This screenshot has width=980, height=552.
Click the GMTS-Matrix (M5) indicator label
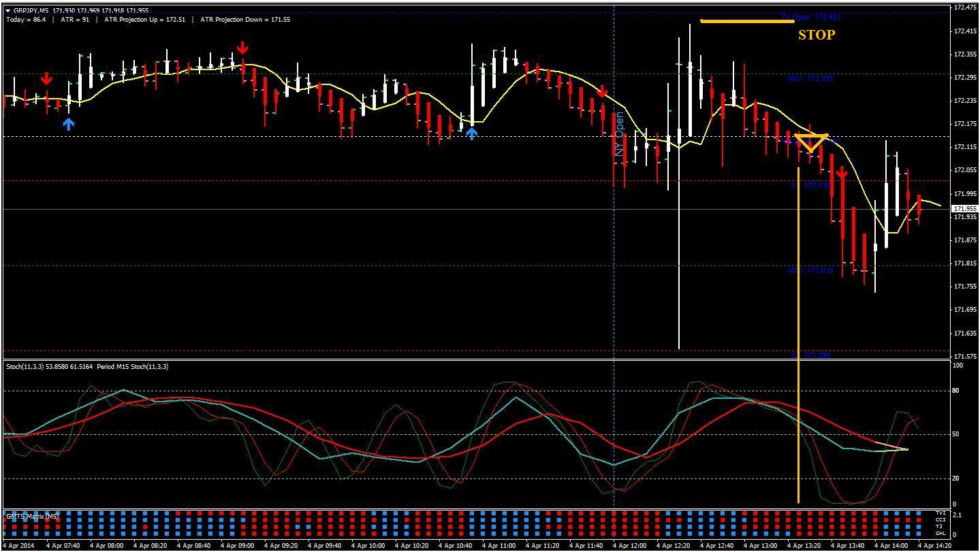(x=33, y=517)
